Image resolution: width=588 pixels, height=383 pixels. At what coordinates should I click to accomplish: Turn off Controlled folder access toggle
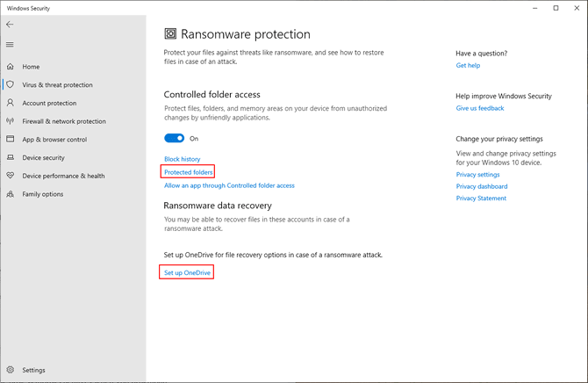174,138
